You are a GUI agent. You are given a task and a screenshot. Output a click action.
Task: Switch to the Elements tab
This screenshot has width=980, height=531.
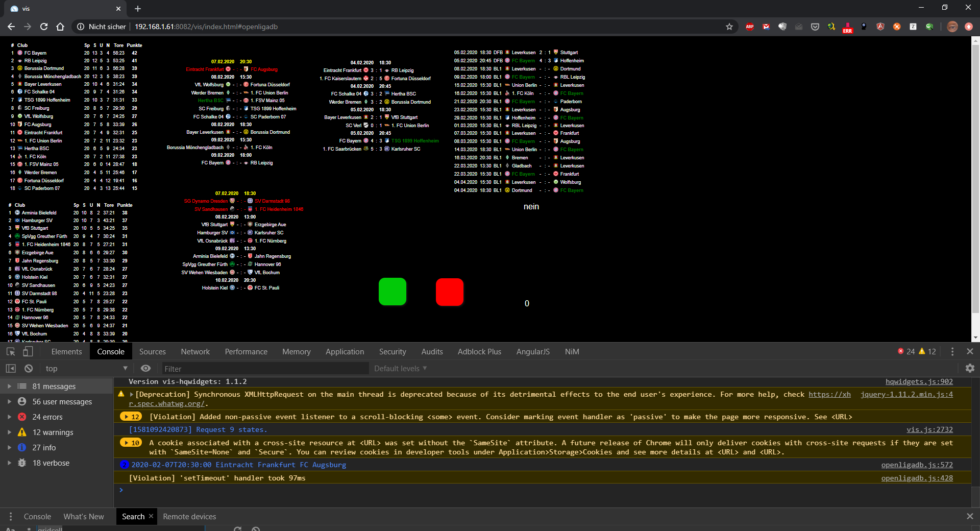pos(66,351)
